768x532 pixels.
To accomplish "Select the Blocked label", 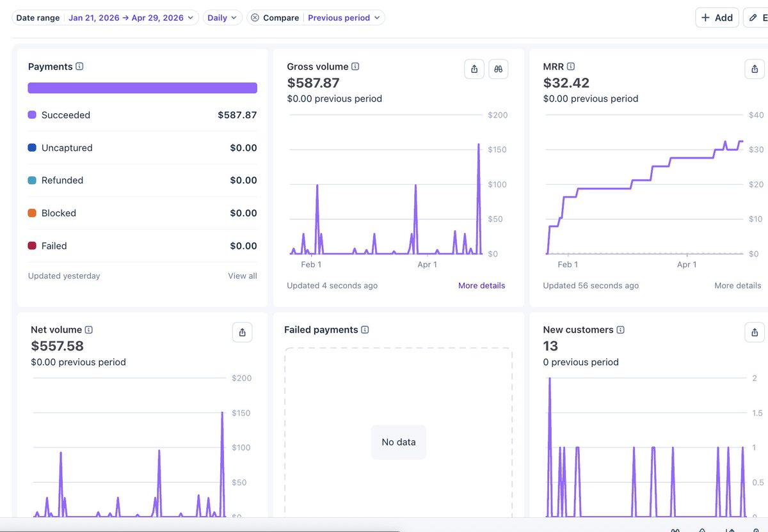I will [x=59, y=213].
